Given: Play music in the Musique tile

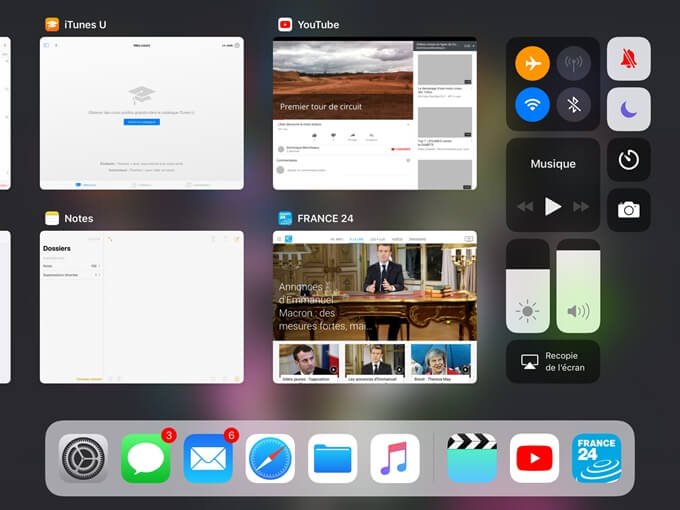Looking at the screenshot, I should (552, 206).
